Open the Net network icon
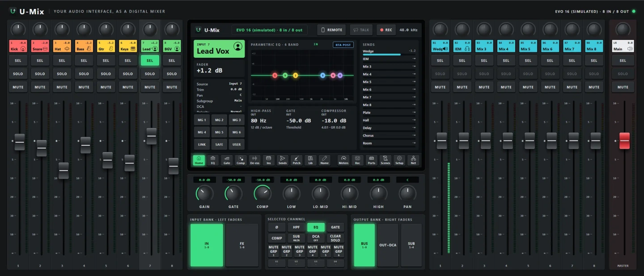Screen dimensions: 644x276 pyautogui.click(x=413, y=160)
